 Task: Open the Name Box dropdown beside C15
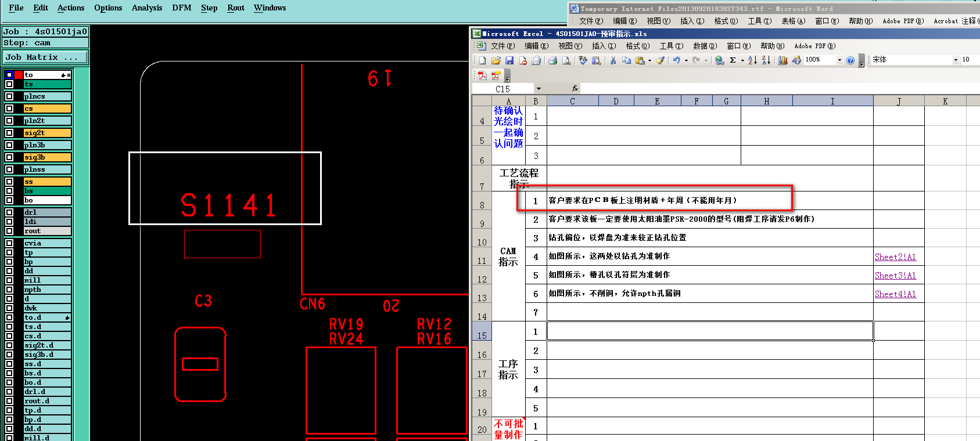point(539,89)
